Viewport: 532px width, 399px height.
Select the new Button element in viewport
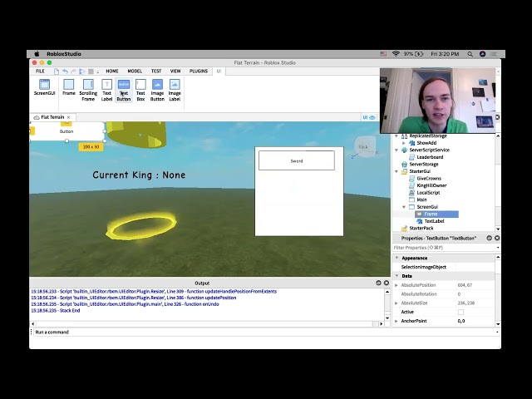[66, 131]
